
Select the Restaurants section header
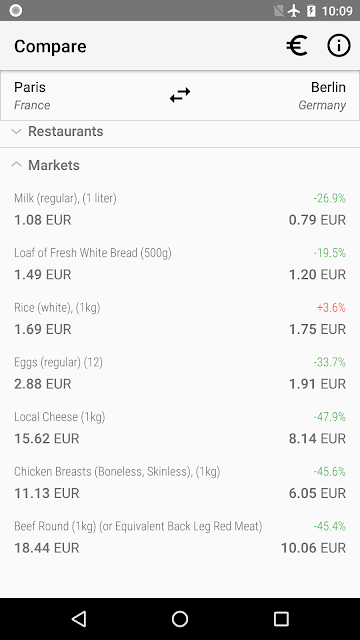point(180,131)
